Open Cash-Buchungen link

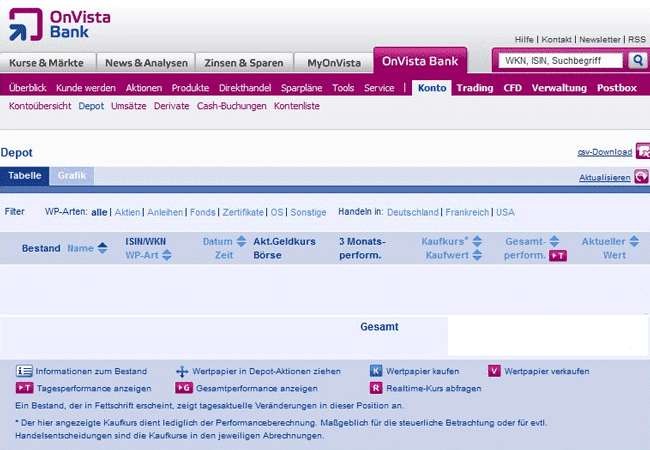click(232, 106)
